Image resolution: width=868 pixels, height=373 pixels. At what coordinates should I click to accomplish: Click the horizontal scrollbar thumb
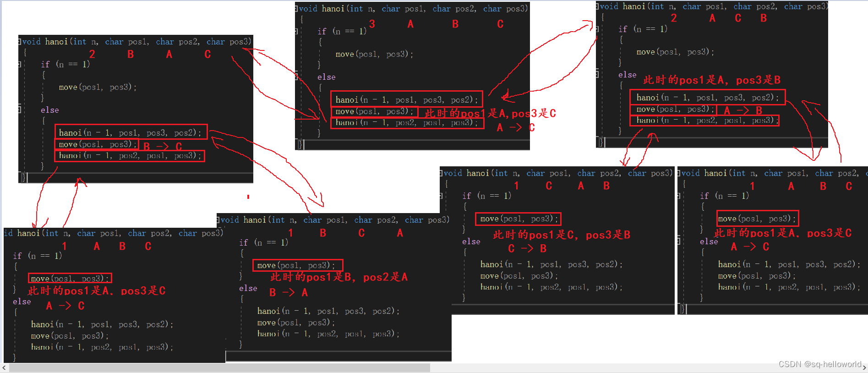219,368
